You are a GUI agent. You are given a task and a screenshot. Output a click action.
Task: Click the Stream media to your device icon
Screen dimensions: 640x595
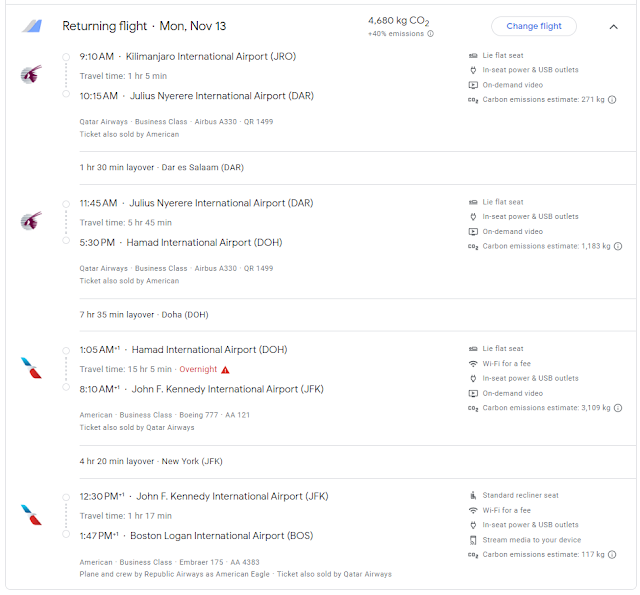point(473,540)
